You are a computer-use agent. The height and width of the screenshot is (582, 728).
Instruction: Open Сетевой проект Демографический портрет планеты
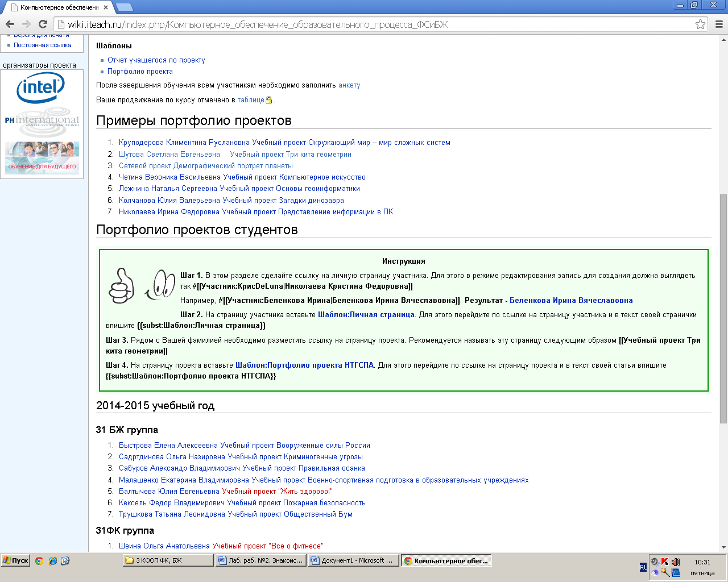click(206, 165)
